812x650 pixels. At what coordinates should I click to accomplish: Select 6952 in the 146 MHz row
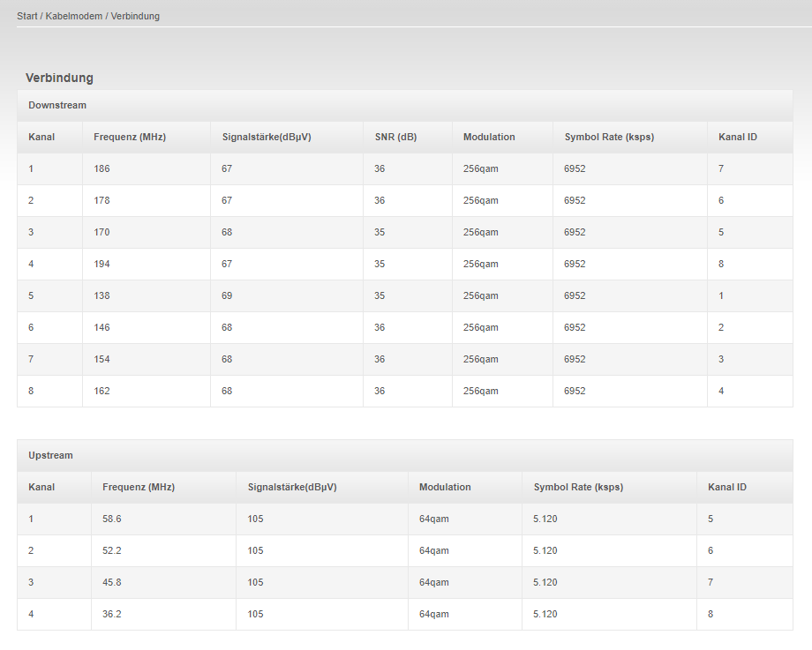[x=575, y=327]
